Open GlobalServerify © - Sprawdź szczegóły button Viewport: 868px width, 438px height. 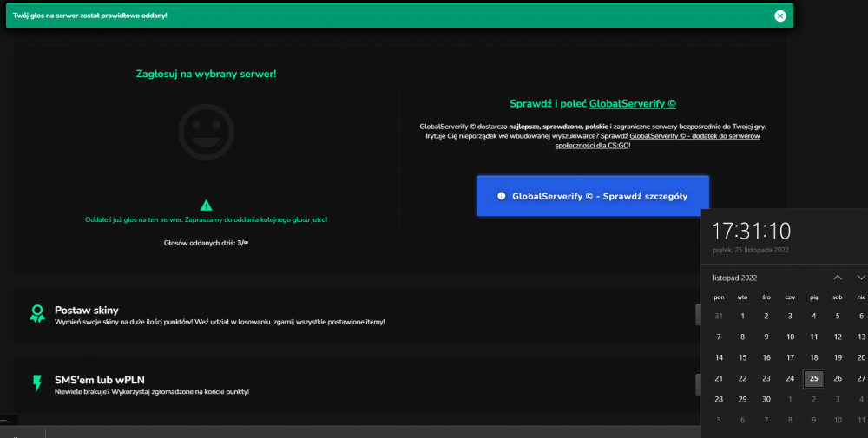pos(593,196)
